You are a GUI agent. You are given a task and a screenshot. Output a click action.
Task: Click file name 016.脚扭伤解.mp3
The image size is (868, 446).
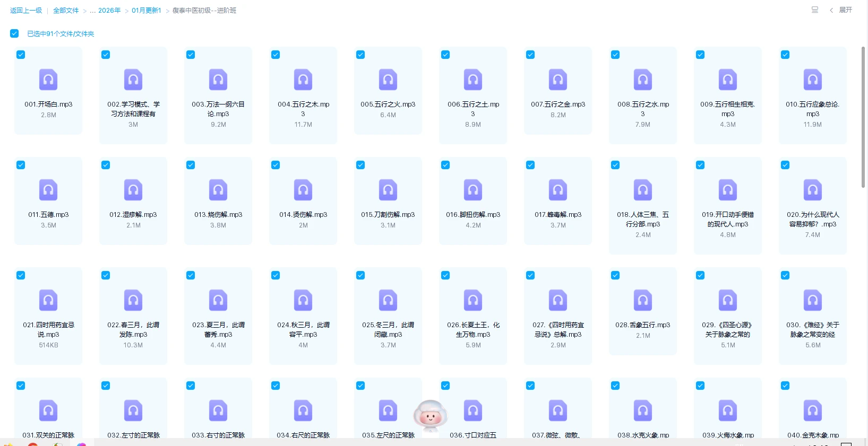(473, 215)
